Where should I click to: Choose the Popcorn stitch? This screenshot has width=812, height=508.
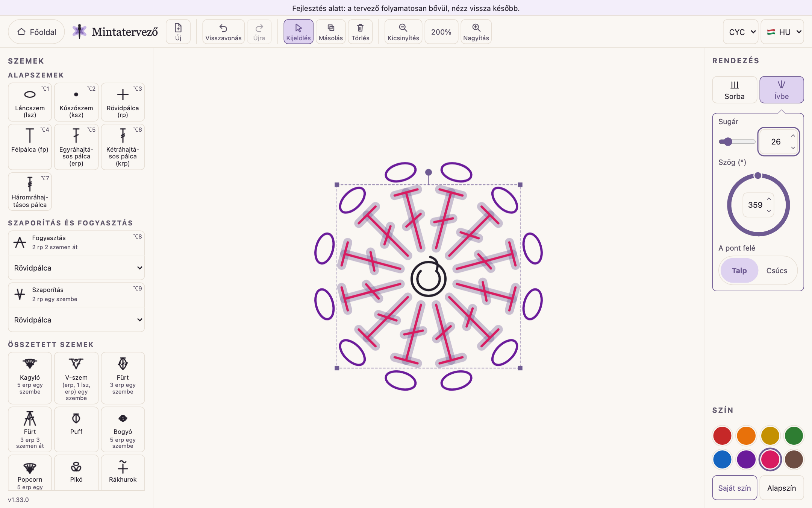(30, 473)
